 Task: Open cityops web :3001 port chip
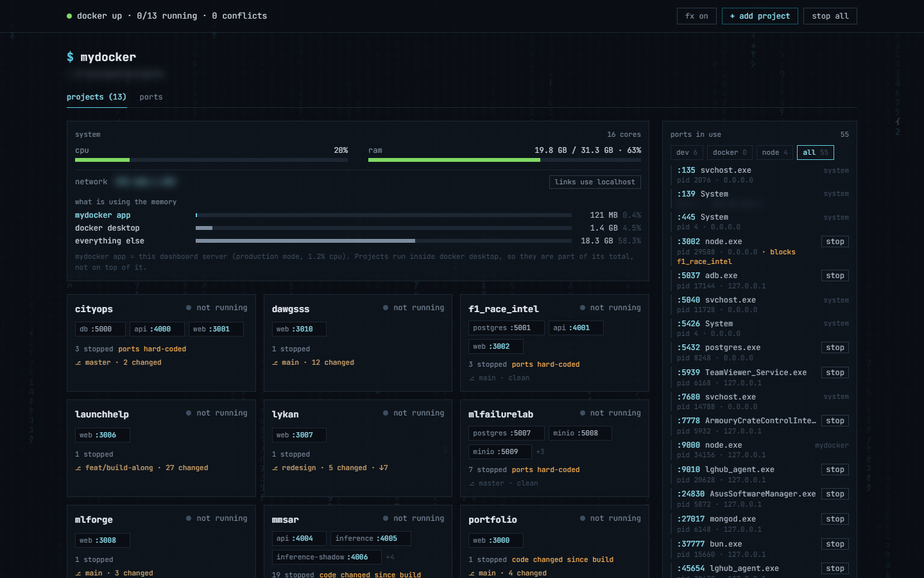[216, 329]
